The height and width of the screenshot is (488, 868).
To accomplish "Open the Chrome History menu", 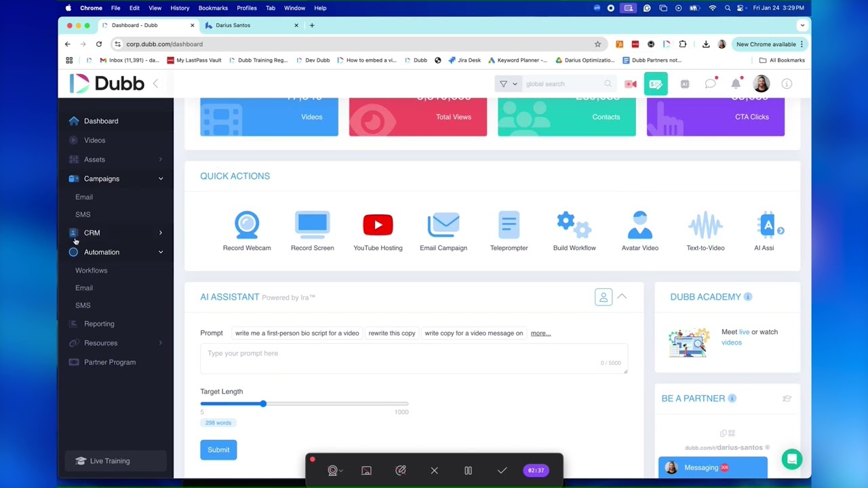I will pyautogui.click(x=180, y=8).
